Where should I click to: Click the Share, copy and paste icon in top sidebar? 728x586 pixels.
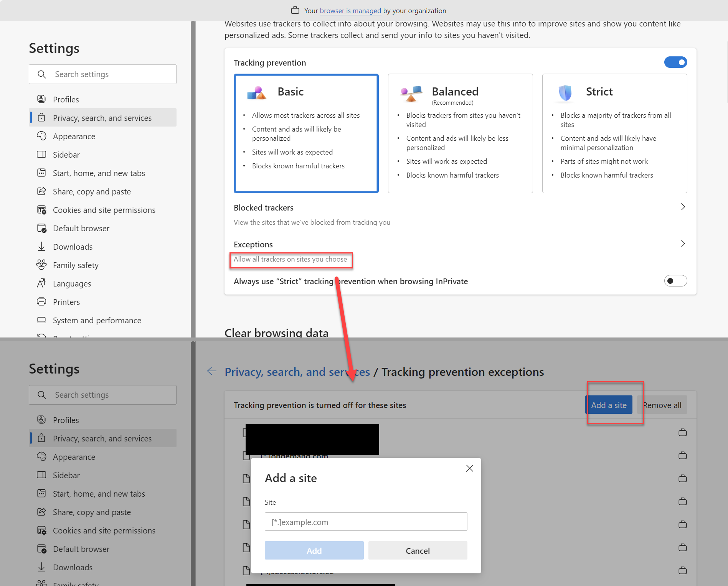41,191
